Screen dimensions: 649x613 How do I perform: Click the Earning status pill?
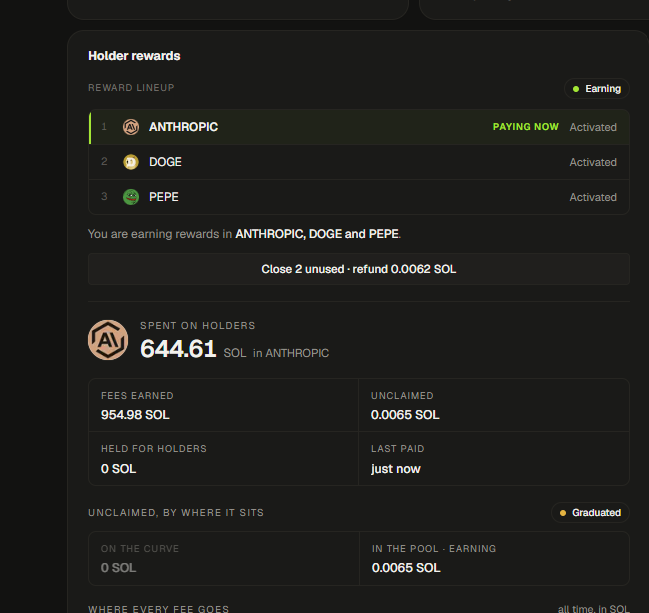point(597,89)
